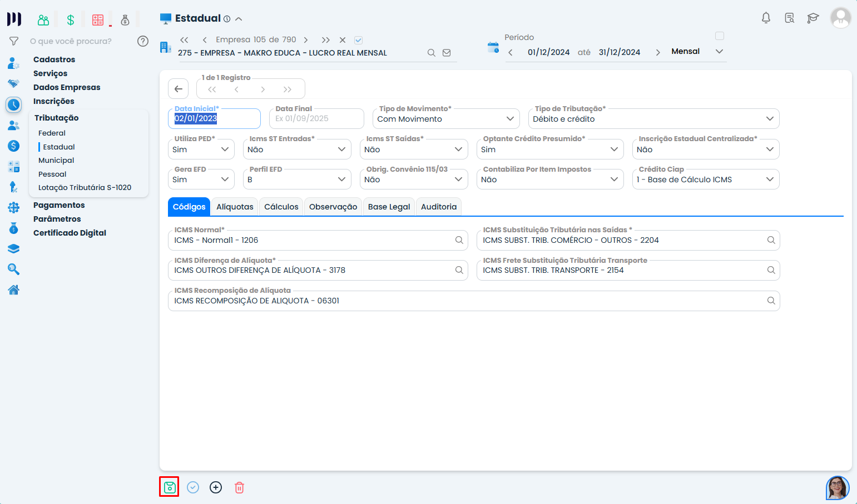Click the blue circled checkmark at bottom

click(x=193, y=487)
